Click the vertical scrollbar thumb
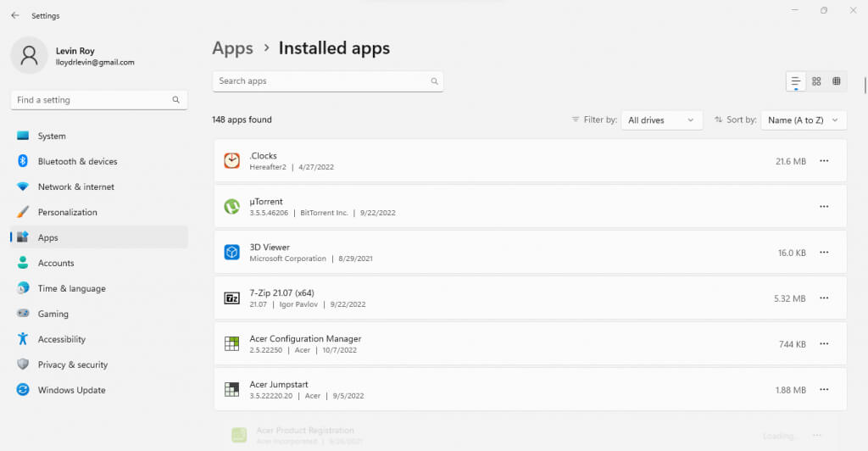This screenshot has height=451, width=868. 865,86
